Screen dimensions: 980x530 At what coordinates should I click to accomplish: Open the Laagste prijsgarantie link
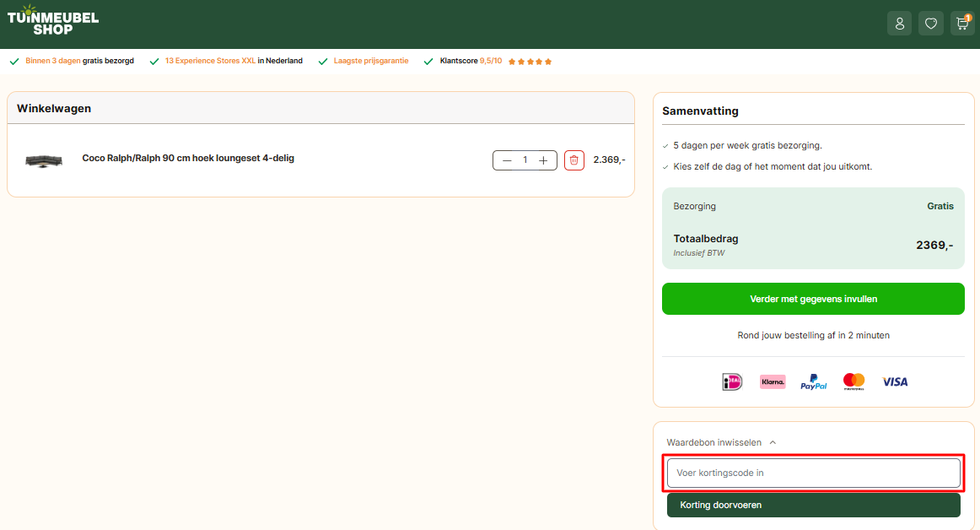click(x=371, y=60)
